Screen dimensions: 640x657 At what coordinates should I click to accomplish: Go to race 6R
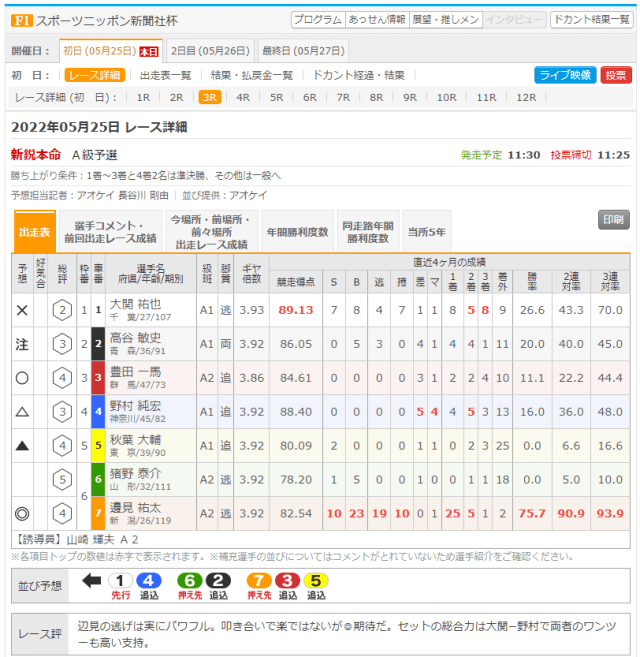pyautogui.click(x=310, y=98)
